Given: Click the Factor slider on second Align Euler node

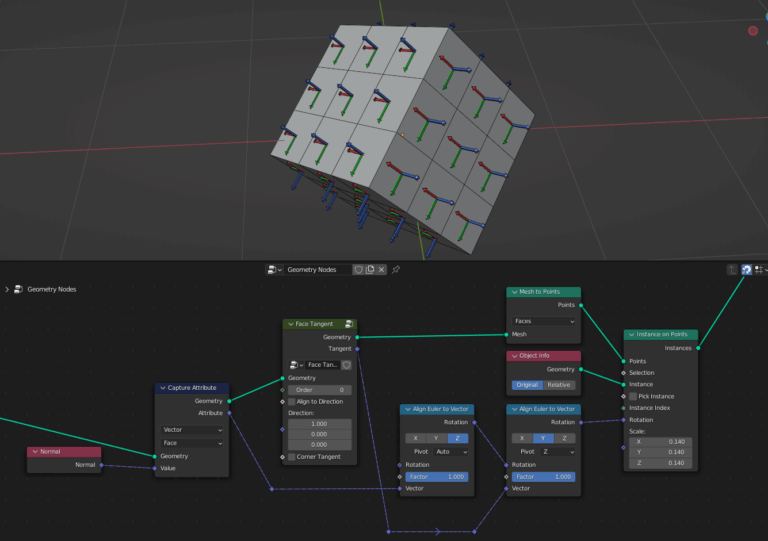Looking at the screenshot, I should click(543, 477).
